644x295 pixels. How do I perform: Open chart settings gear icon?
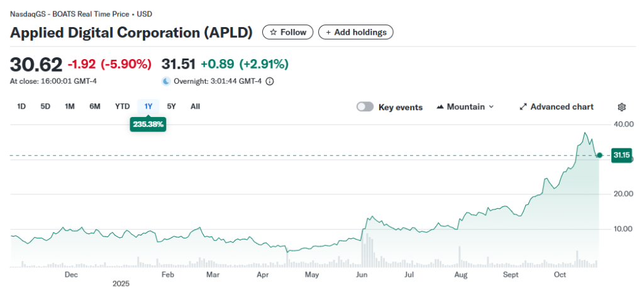pyautogui.click(x=622, y=107)
